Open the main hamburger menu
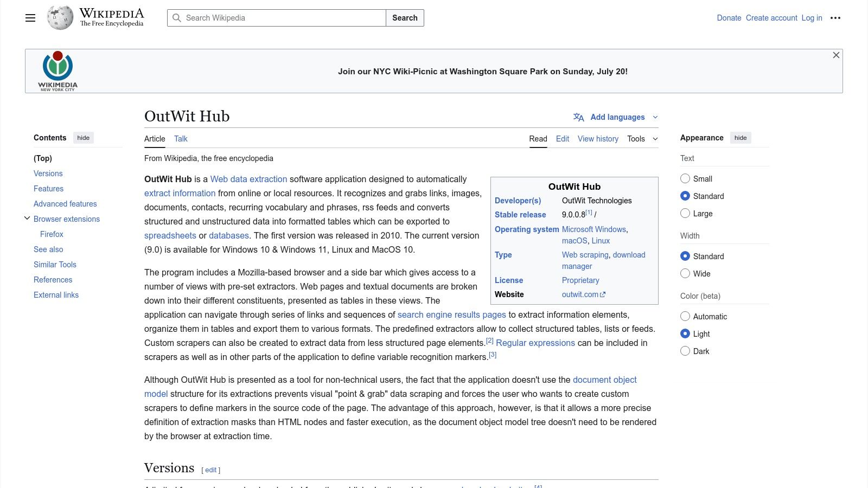This screenshot has width=868, height=488. click(x=30, y=18)
